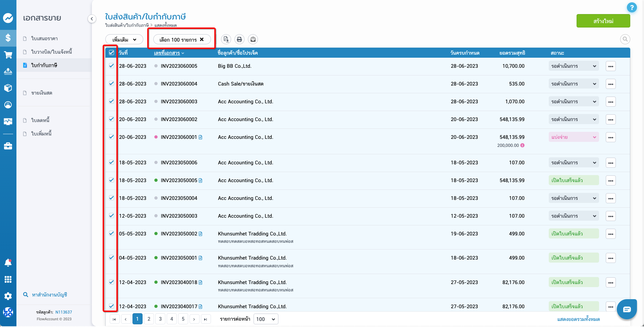644x327 pixels.
Task: Go to page 3 of the list
Action: 160,319
